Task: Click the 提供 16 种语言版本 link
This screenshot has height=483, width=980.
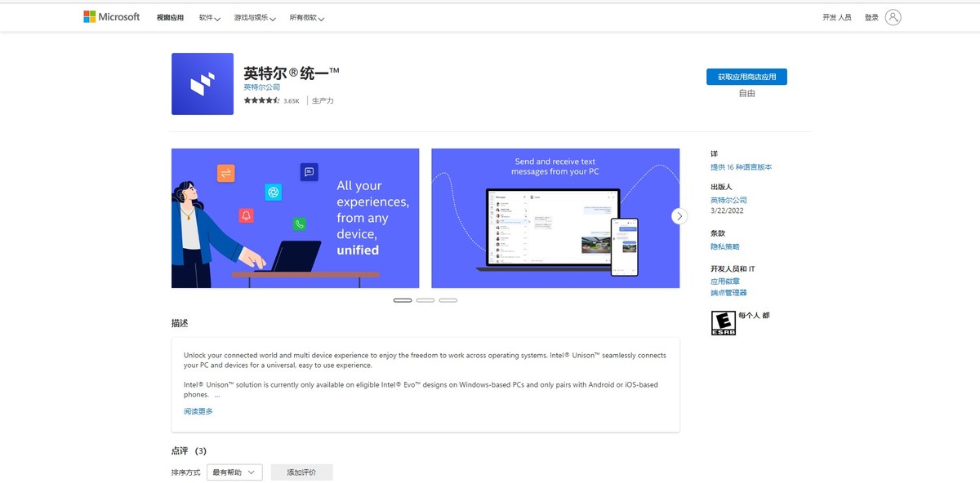Action: 740,166
